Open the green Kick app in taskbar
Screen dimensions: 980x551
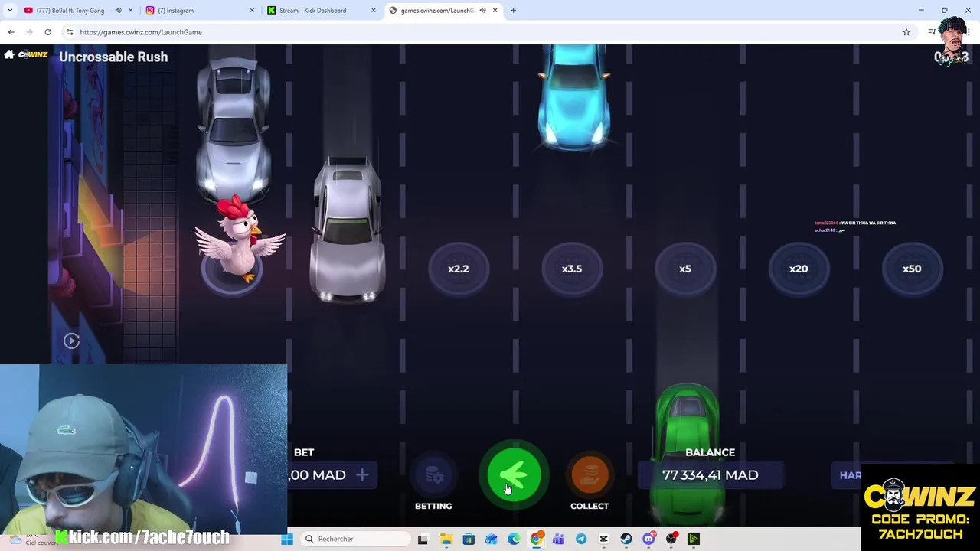[x=694, y=539]
